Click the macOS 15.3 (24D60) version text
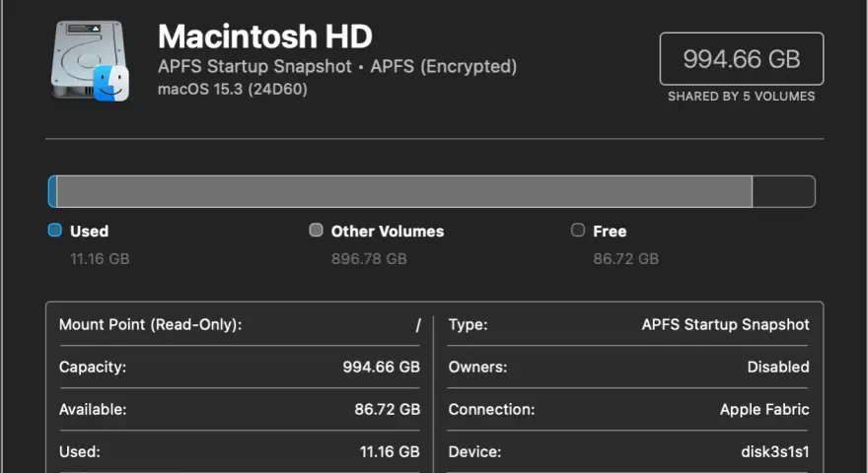This screenshot has width=868, height=473. pyautogui.click(x=233, y=89)
